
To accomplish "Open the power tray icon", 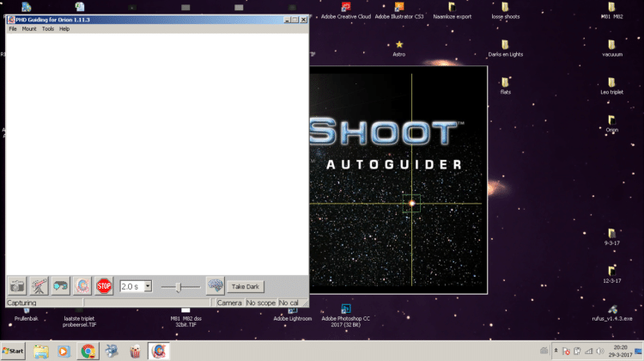I will pyautogui.click(x=577, y=352).
